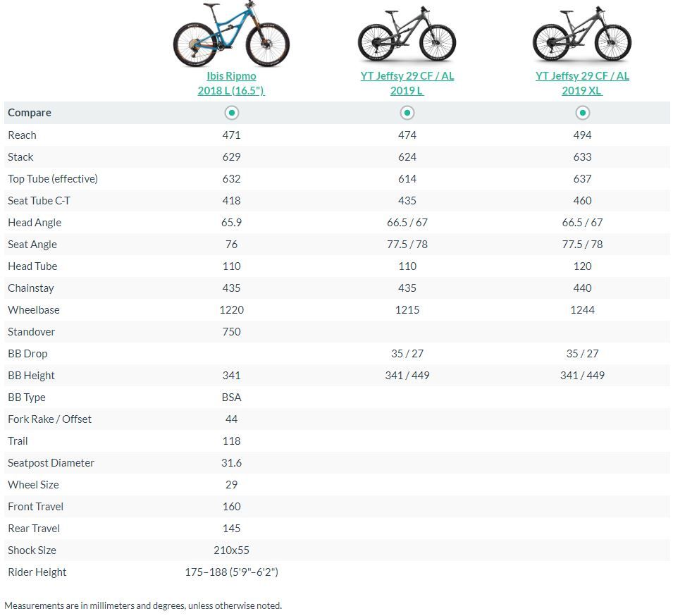673x616 pixels.
Task: Click the Wheelbase row label
Action: coord(34,309)
